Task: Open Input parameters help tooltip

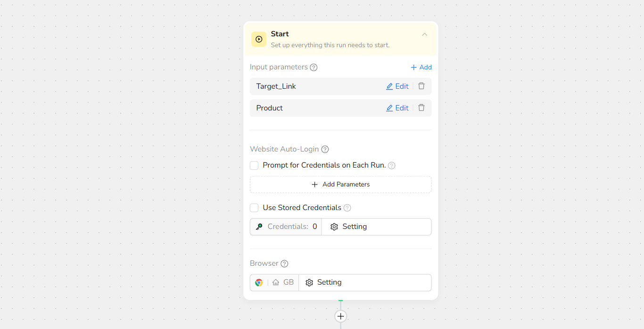Action: click(314, 67)
